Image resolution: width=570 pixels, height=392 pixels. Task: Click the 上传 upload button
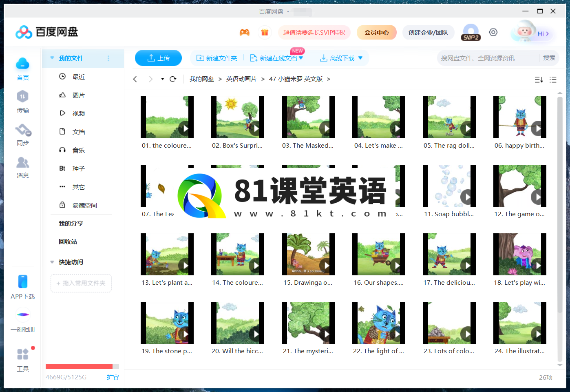158,58
